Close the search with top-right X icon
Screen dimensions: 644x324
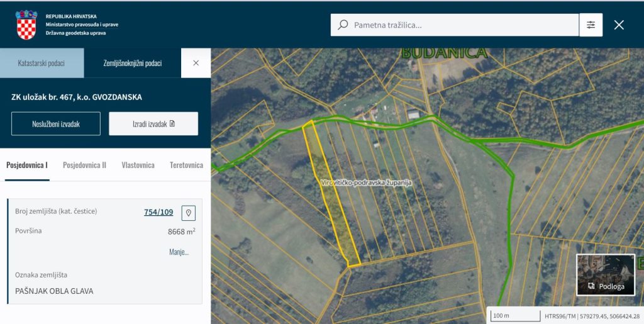pyautogui.click(x=619, y=25)
